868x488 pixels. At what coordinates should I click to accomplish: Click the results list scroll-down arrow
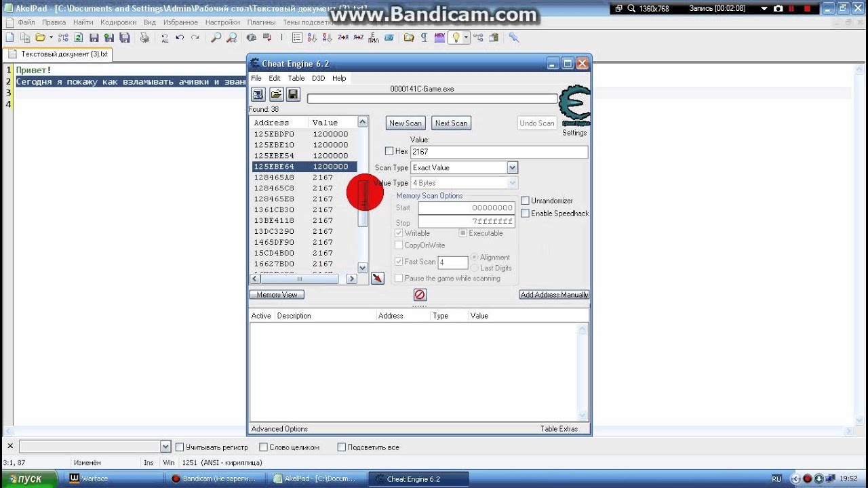point(362,268)
